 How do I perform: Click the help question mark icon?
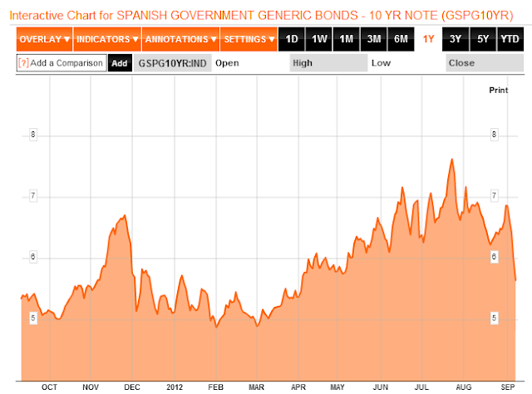point(23,63)
